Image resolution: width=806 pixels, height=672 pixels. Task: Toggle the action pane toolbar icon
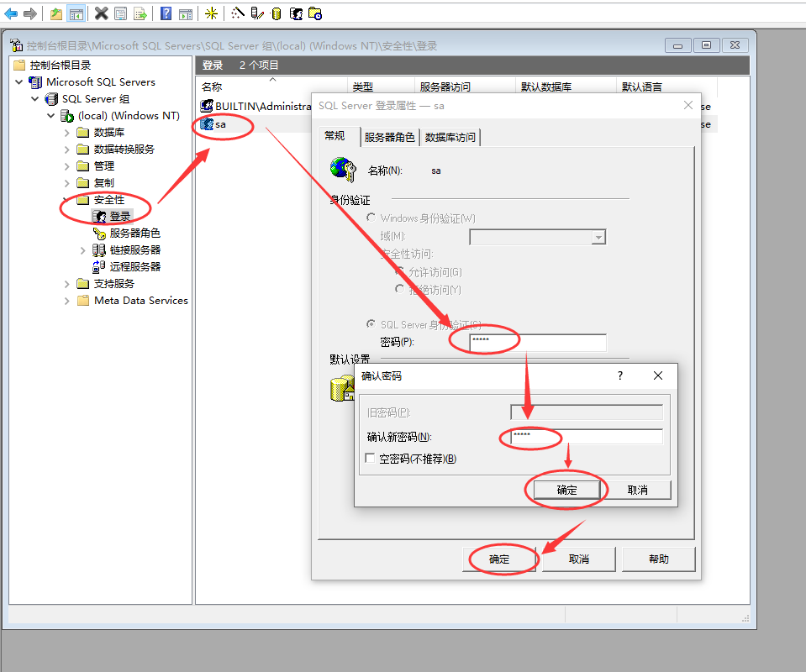click(x=186, y=14)
